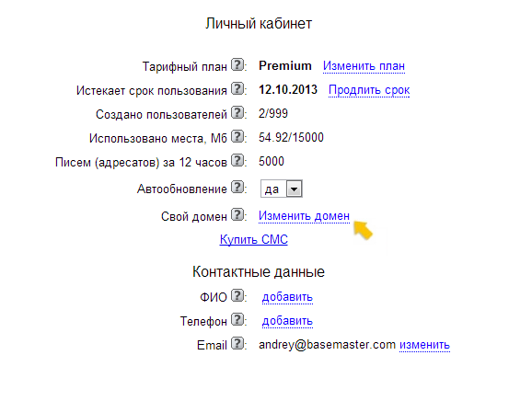Click изменить link next to email address

tap(424, 345)
